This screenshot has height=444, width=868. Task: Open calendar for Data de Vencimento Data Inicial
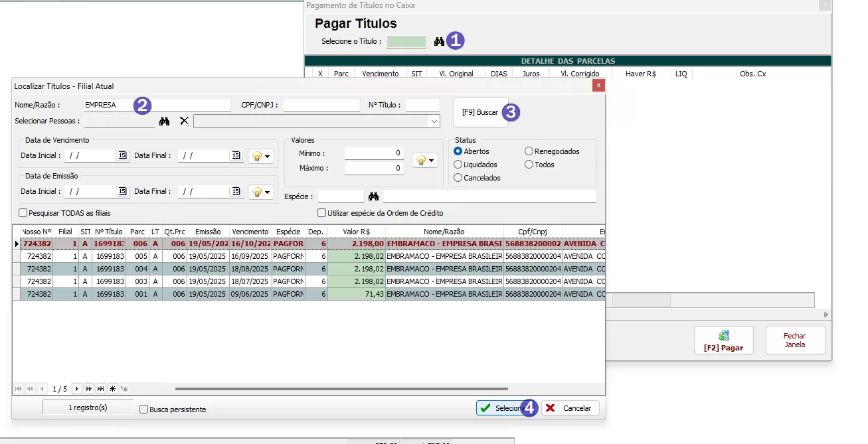point(122,155)
